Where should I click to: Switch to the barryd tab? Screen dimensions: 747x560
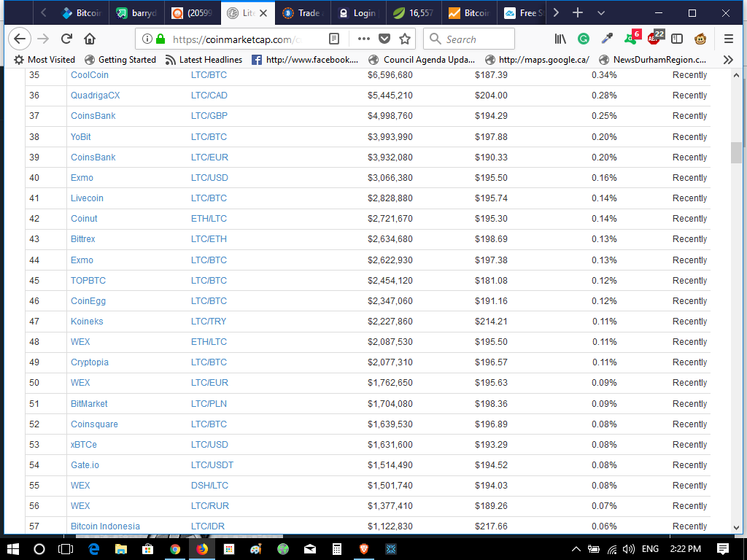[136, 13]
